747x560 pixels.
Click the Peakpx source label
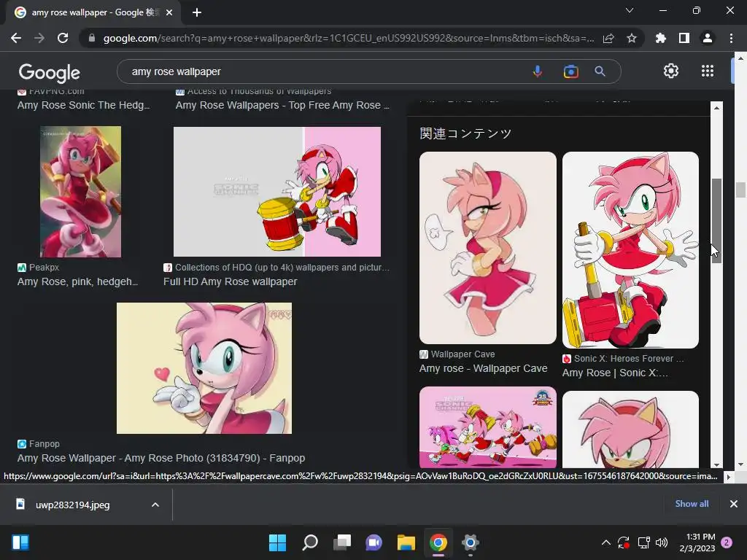point(38,268)
